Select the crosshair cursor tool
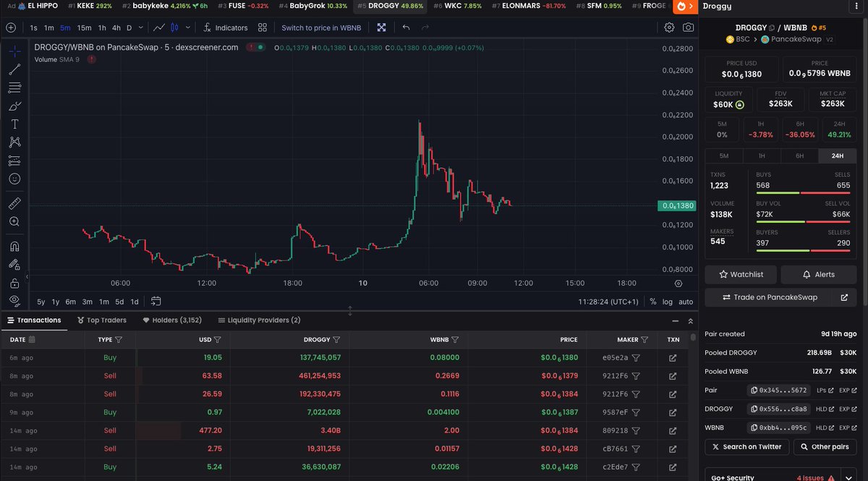This screenshot has width=868, height=481. click(x=14, y=51)
